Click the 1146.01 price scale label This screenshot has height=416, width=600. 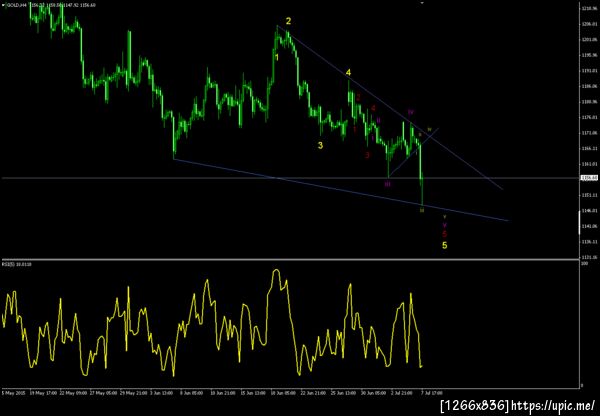(x=590, y=210)
